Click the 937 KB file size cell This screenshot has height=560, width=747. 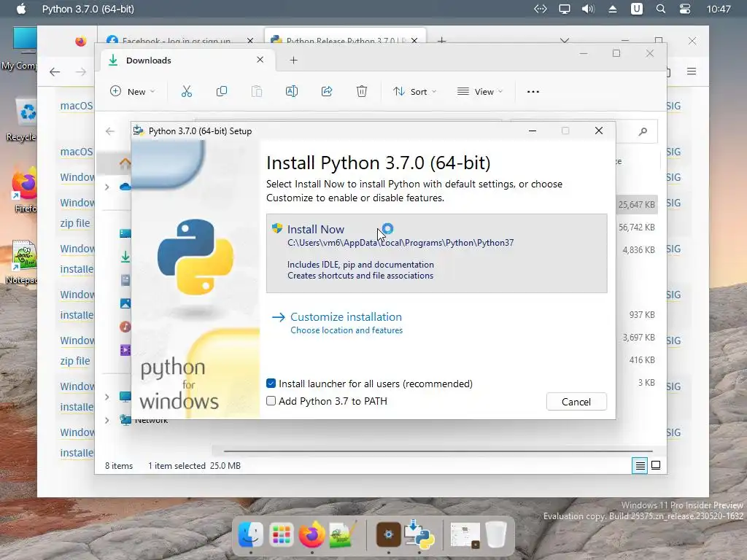642,315
